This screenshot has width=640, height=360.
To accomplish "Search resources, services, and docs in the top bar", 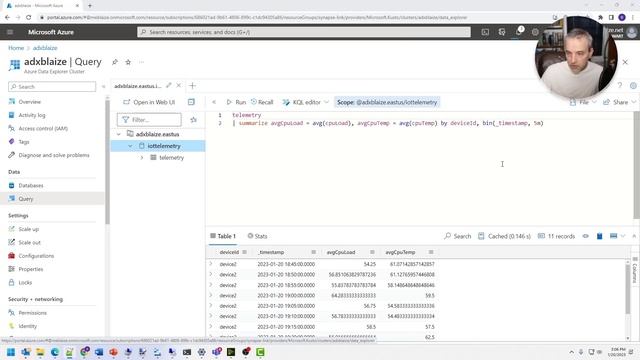I will tap(304, 32).
